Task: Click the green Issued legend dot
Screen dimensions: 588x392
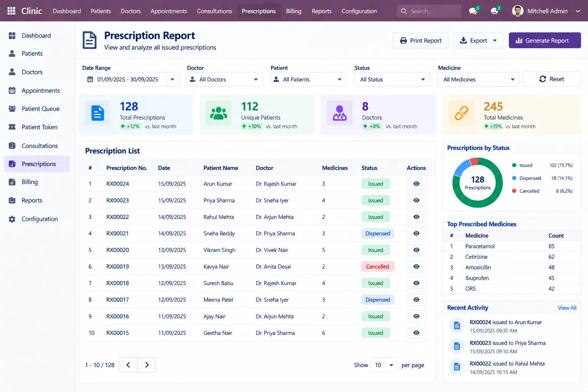Action: click(514, 165)
